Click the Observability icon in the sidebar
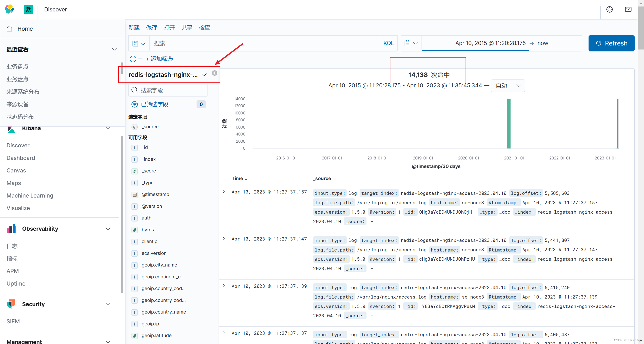Viewport: 644px width, 344px height. click(11, 229)
